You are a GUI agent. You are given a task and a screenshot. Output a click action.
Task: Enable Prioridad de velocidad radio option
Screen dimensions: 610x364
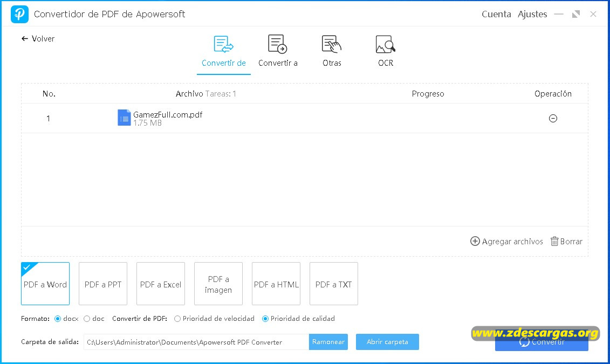tap(177, 319)
